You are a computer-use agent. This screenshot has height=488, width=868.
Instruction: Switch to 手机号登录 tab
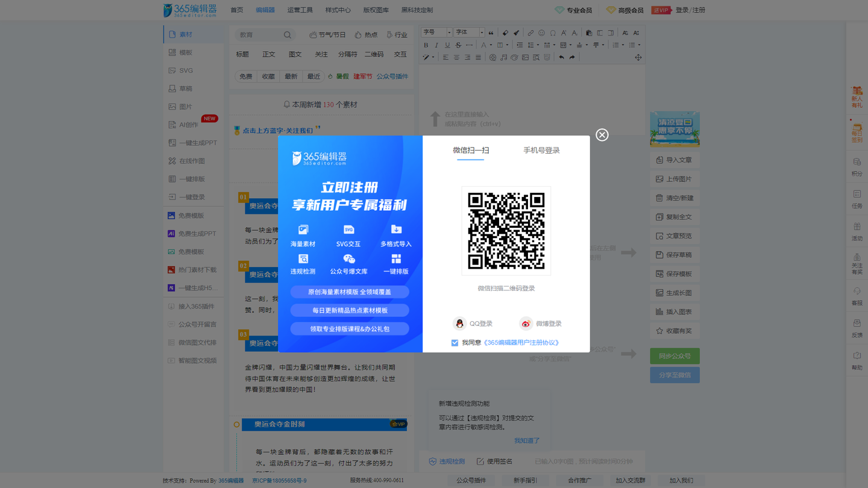point(541,150)
